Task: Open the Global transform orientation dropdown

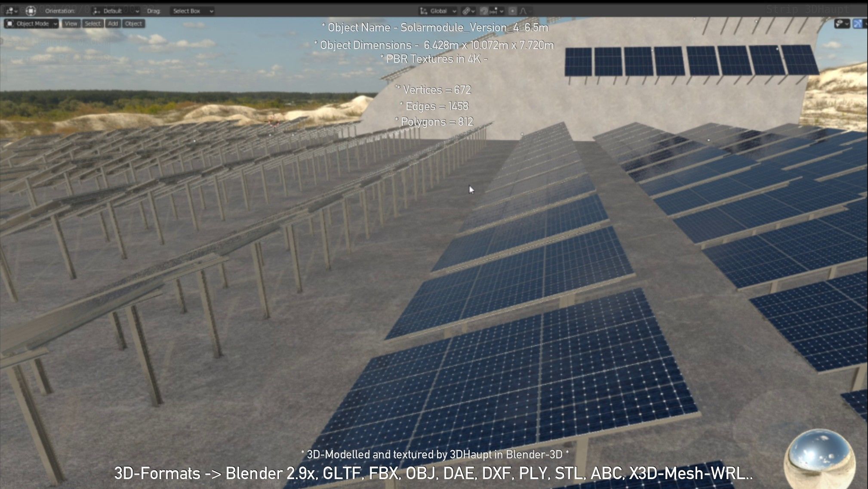Action: (438, 11)
